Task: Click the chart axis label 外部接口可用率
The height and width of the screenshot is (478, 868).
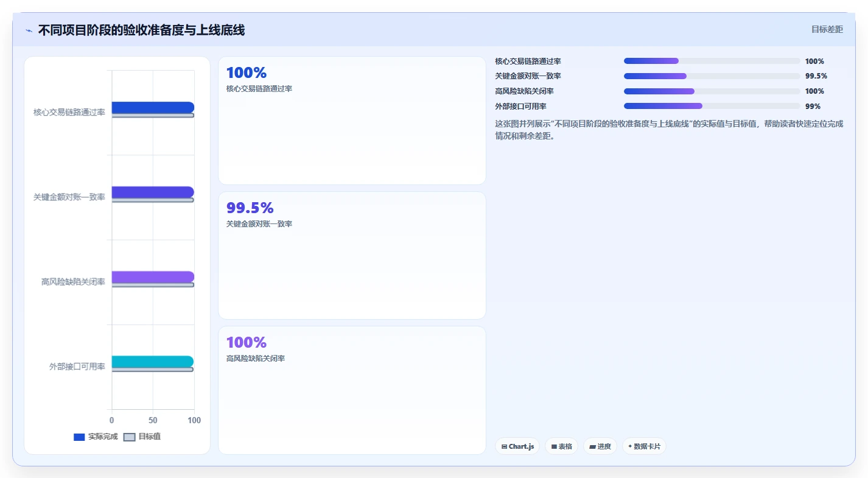Action: (77, 367)
